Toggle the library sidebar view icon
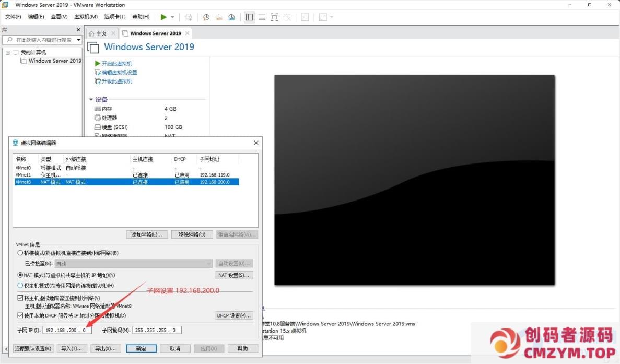The image size is (620, 364). pos(249,17)
